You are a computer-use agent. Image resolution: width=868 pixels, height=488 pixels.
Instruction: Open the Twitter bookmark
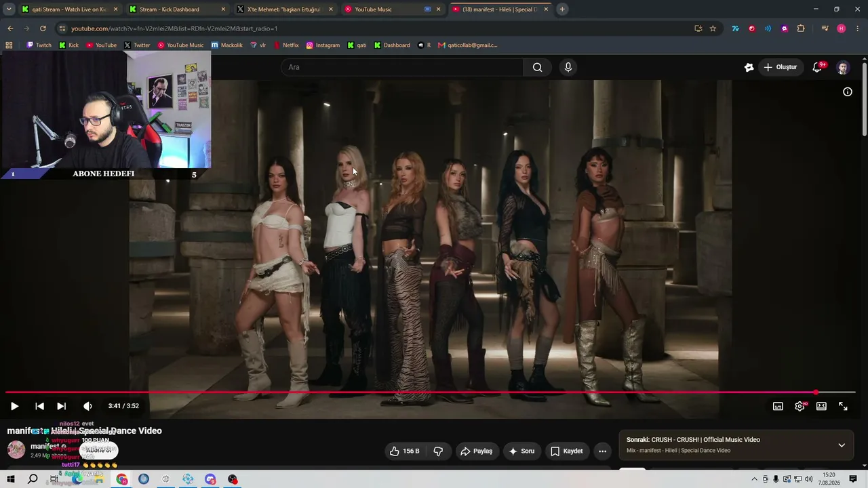pyautogui.click(x=137, y=45)
